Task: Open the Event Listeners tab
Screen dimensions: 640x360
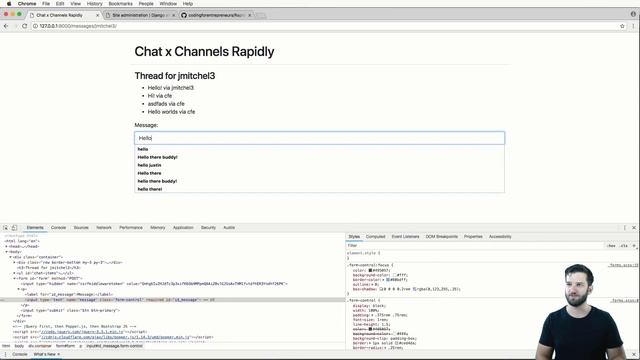Action: click(405, 237)
